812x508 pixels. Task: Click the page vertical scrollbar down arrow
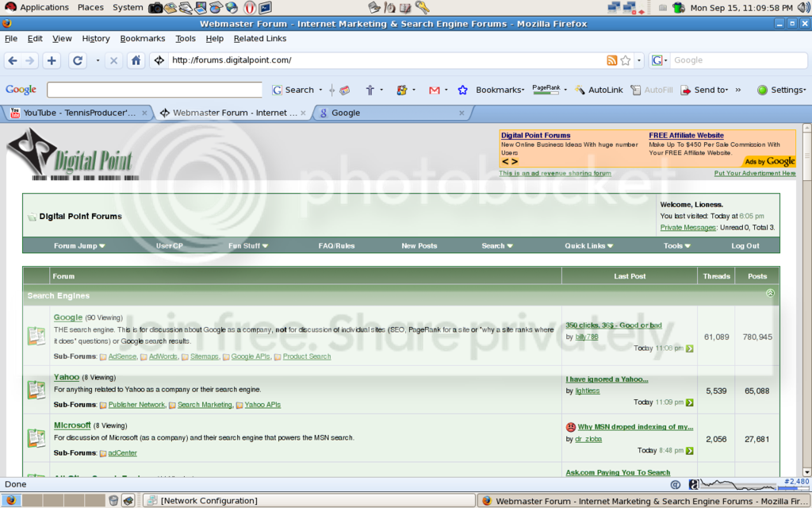point(806,471)
